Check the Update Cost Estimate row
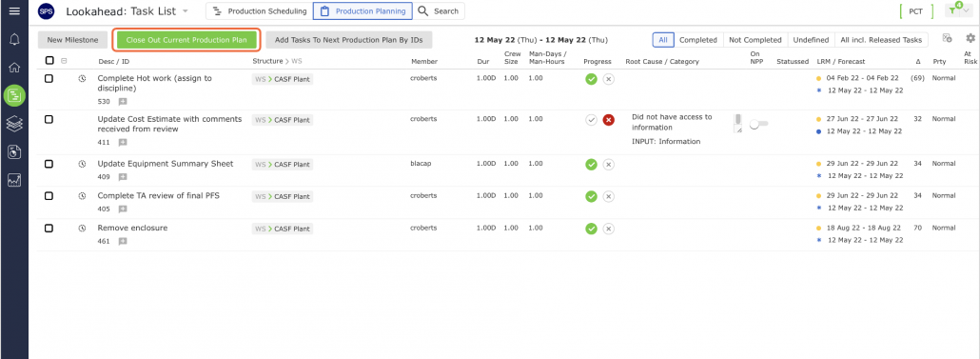This screenshot has height=359, width=980. [x=49, y=119]
